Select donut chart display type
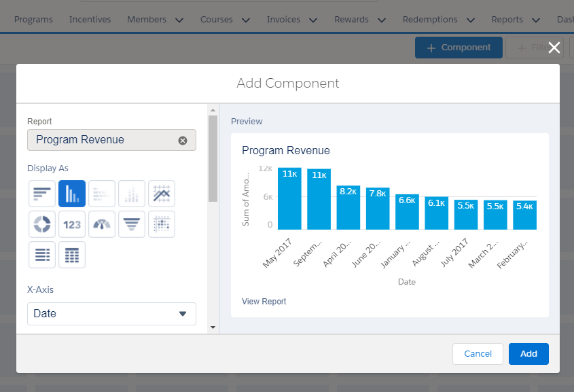Viewport: 574px width, 392px height. pos(42,224)
